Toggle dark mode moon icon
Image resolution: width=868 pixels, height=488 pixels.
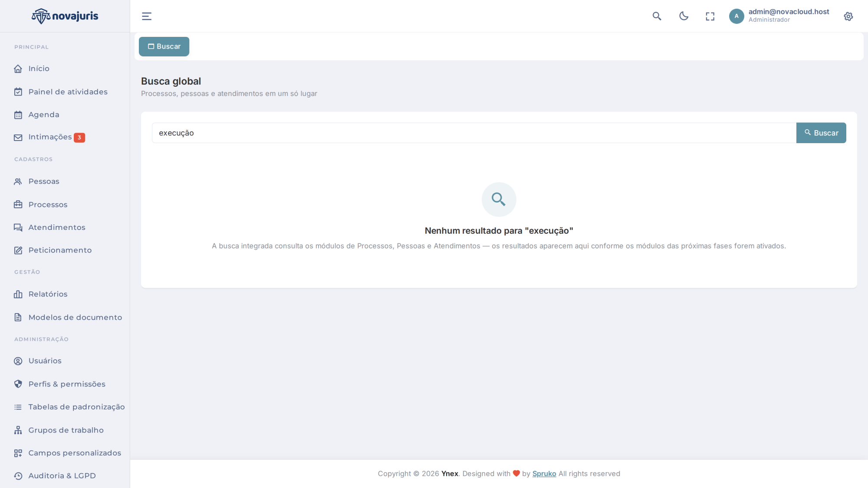684,16
